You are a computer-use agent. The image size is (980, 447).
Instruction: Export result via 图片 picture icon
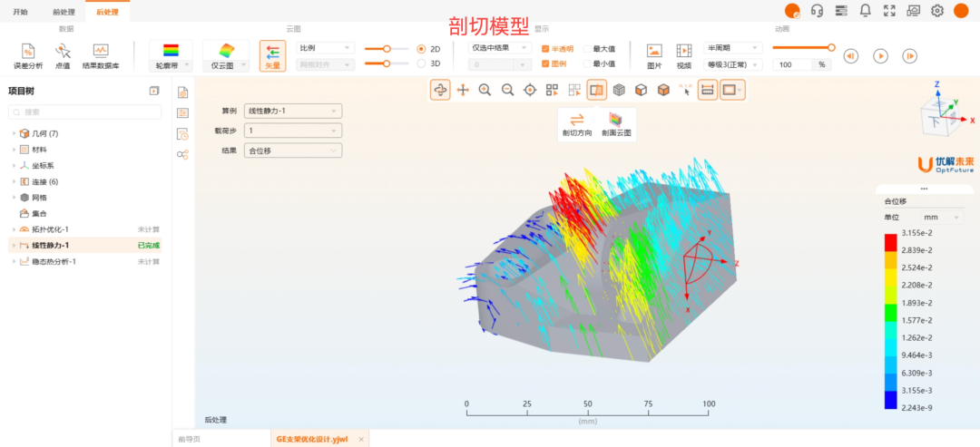click(654, 52)
